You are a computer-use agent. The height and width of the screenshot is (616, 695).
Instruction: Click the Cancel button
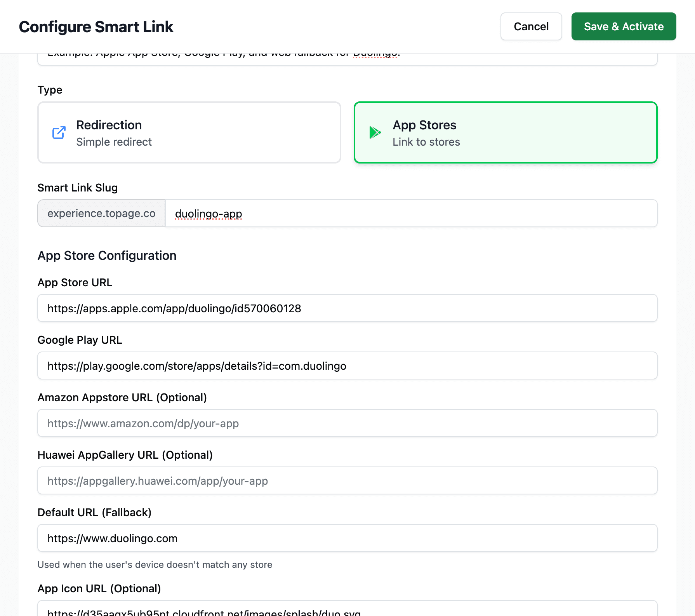[531, 26]
